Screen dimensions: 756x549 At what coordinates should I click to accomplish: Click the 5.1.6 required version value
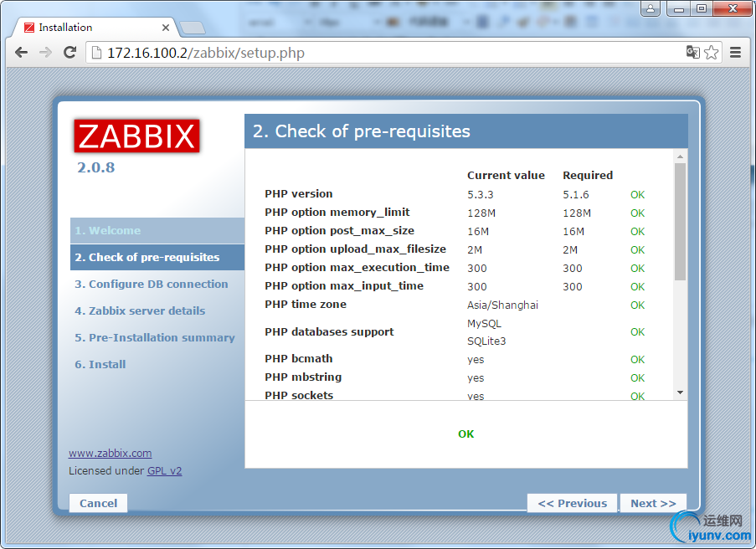coord(576,195)
